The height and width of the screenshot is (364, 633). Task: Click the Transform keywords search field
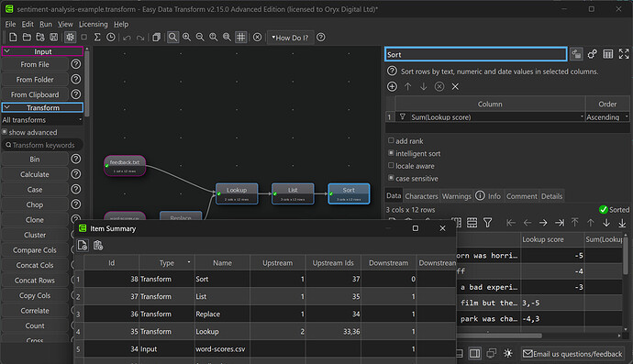coord(42,145)
